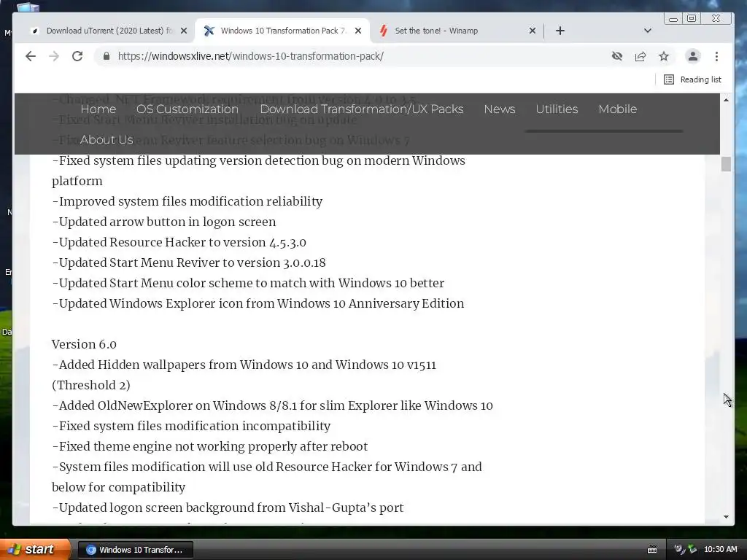Bookmark this page with star
Viewport: 747px width, 560px height.
664,56
